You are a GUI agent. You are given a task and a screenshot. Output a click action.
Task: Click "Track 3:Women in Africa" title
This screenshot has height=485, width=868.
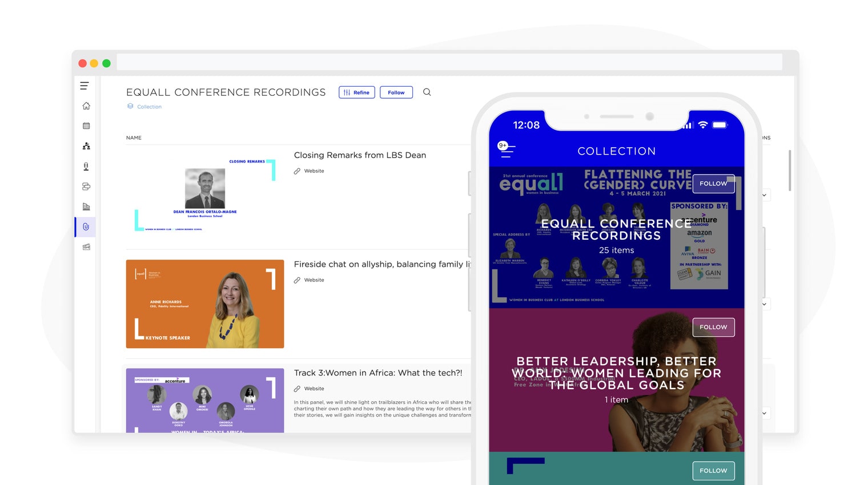[378, 373]
